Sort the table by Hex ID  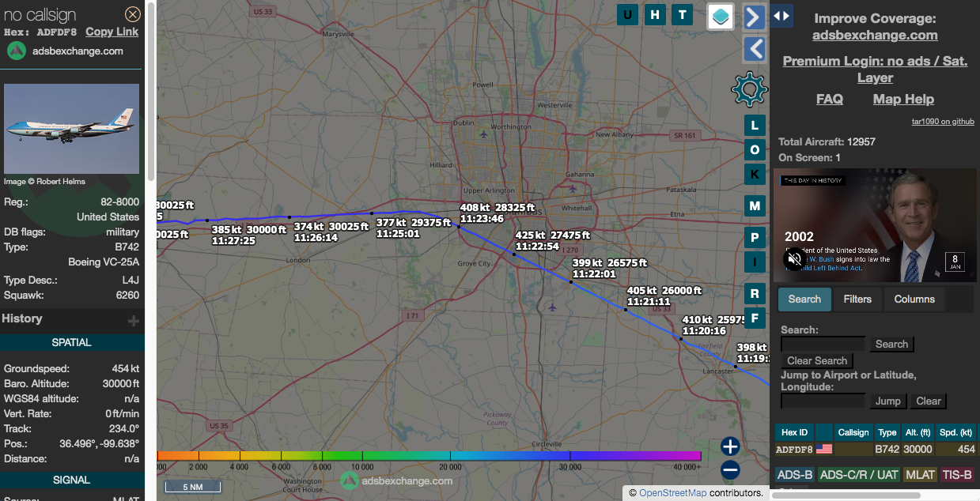coord(795,432)
